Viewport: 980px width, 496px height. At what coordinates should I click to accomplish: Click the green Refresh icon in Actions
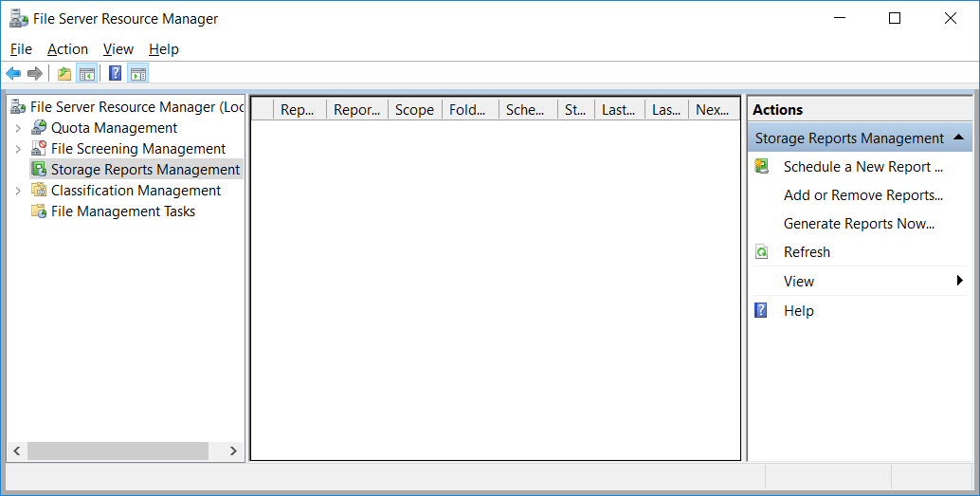click(761, 252)
